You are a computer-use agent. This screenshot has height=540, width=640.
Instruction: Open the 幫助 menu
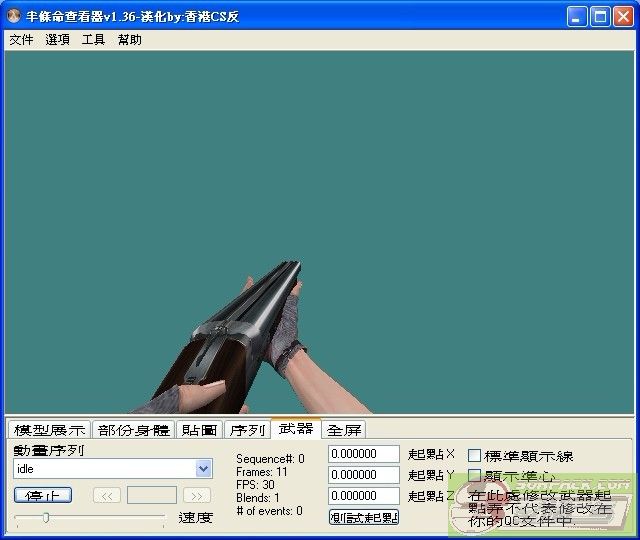click(129, 40)
